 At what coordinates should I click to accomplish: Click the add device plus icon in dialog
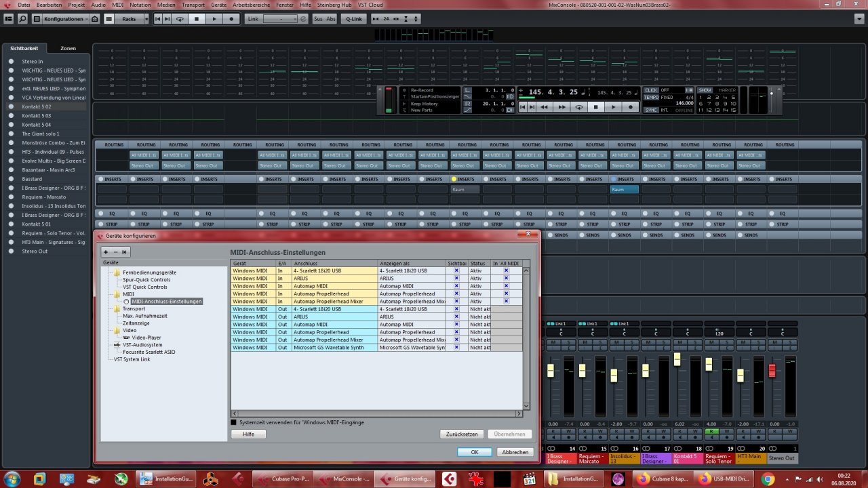106,251
